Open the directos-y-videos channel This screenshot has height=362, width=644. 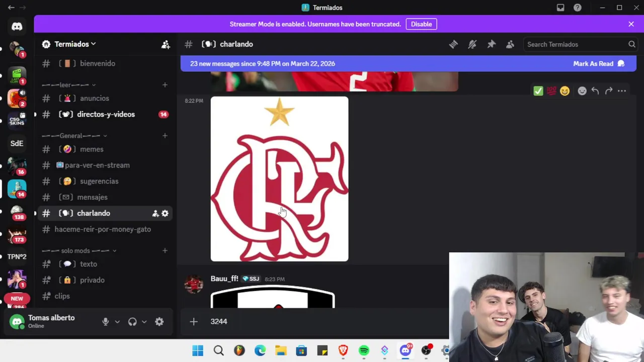(x=106, y=115)
